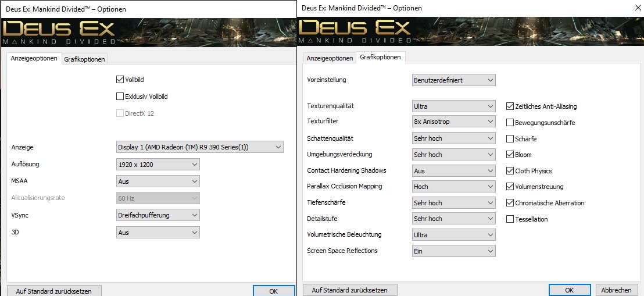The image size is (644, 296).
Task: Enable Bewegungsunschärfe checkbox
Action: pyautogui.click(x=510, y=123)
